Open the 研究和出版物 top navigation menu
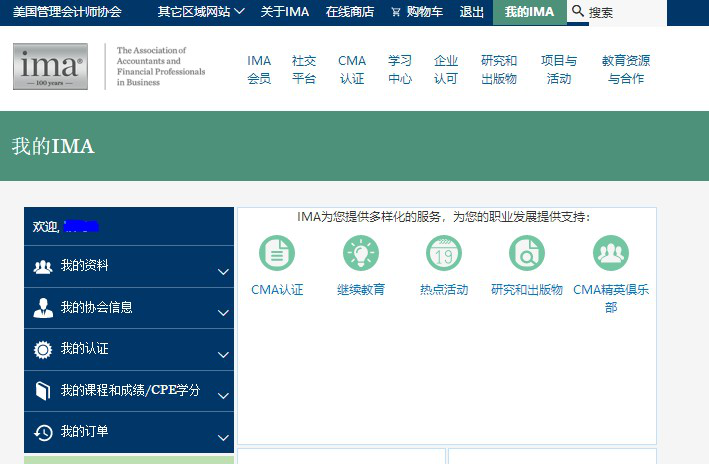This screenshot has width=709, height=464. pos(499,69)
